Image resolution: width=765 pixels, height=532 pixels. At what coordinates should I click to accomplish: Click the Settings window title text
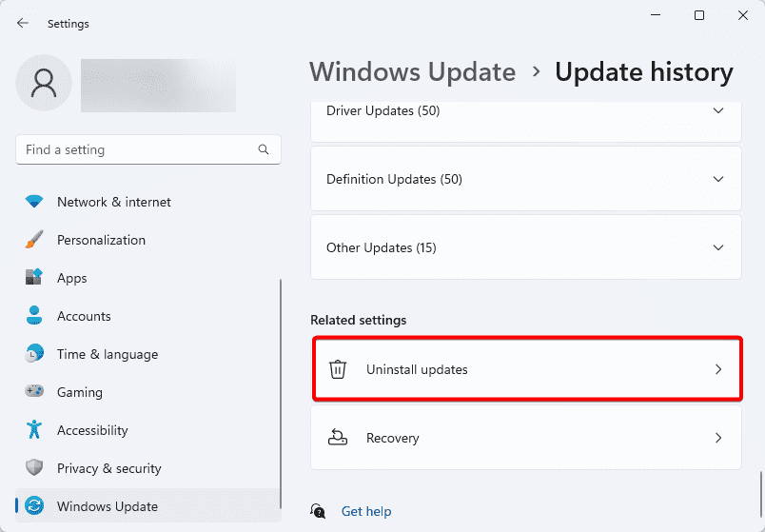69,24
